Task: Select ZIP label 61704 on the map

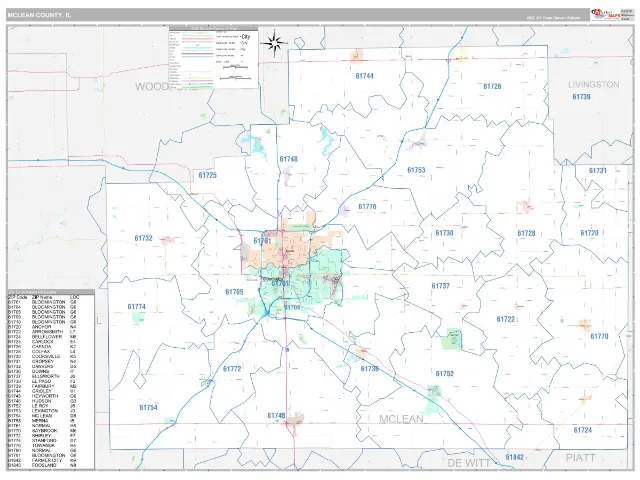Action: pyautogui.click(x=292, y=308)
